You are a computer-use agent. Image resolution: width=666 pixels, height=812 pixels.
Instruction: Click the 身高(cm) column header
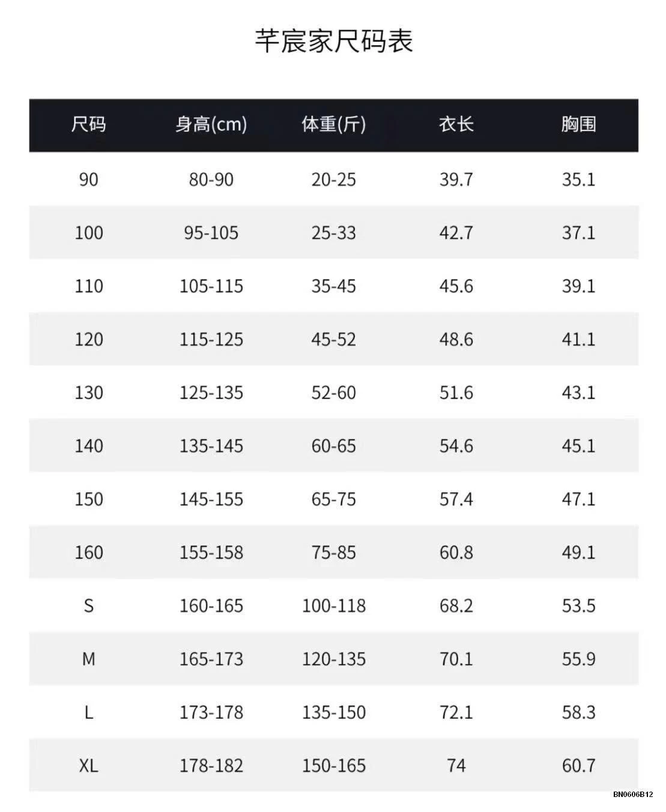pyautogui.click(x=211, y=124)
